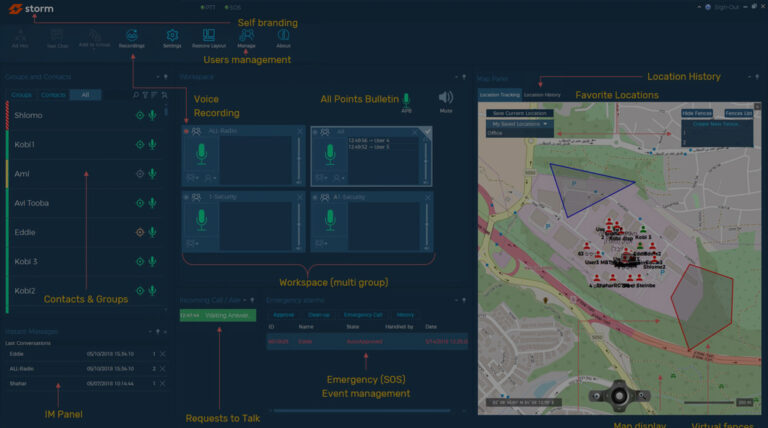Viewport: 768px width, 428px height.
Task: Click the map navigation compass control
Action: tap(619, 395)
